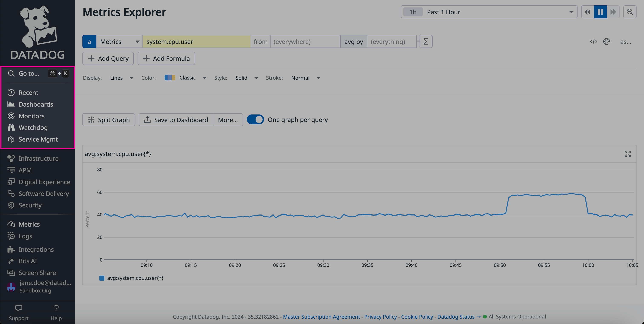Open Bits AI from the sidebar
The width and height of the screenshot is (644, 324).
click(28, 261)
